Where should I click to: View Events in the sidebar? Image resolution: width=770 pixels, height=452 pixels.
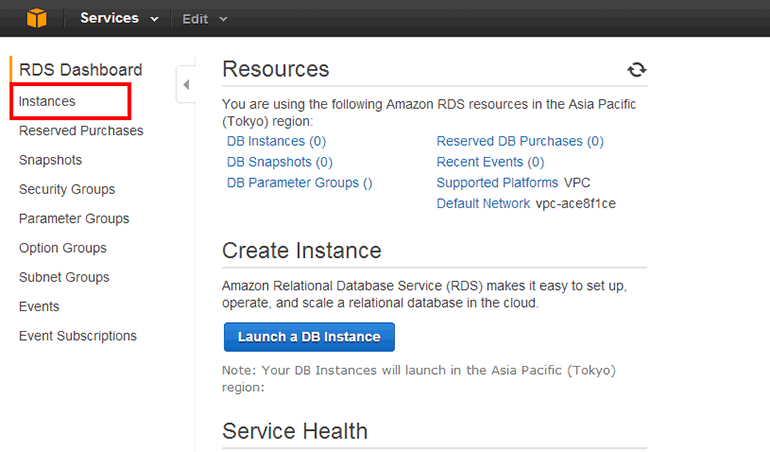coord(39,306)
